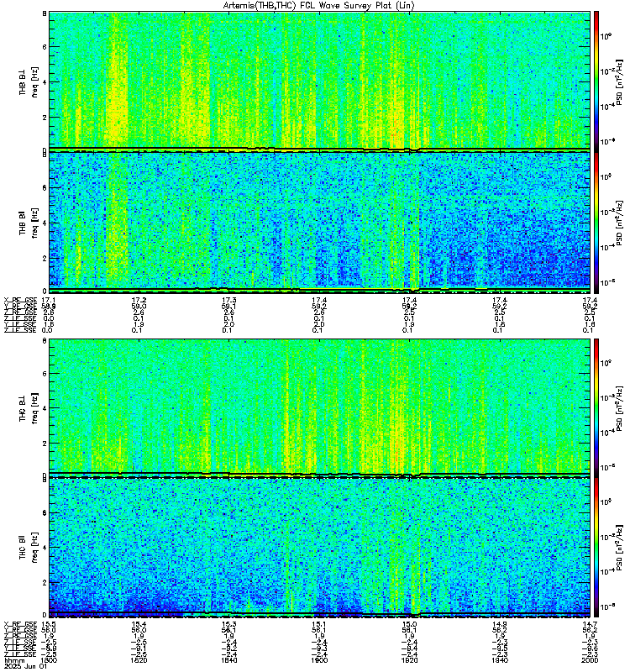Click the '1800' time tick label
The height and width of the screenshot is (672, 630).
[50, 660]
